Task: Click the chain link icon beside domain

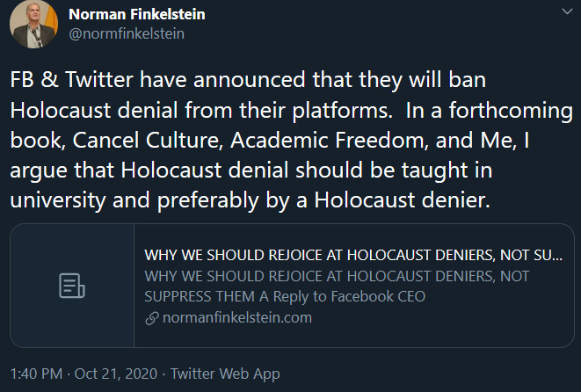Action: [152, 318]
